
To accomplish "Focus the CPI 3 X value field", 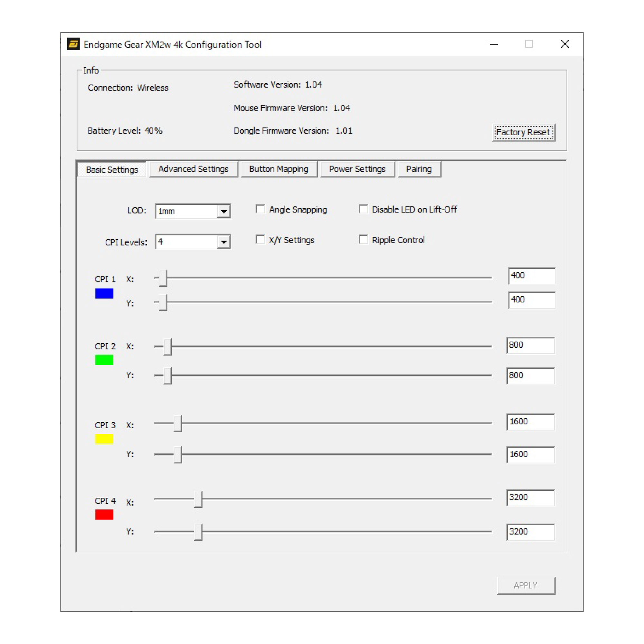I will point(531,422).
